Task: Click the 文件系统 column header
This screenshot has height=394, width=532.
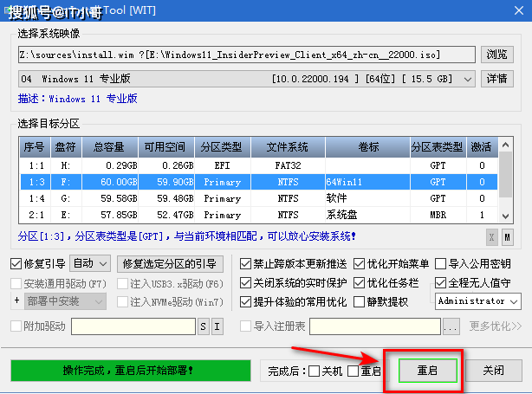Action: [x=288, y=147]
